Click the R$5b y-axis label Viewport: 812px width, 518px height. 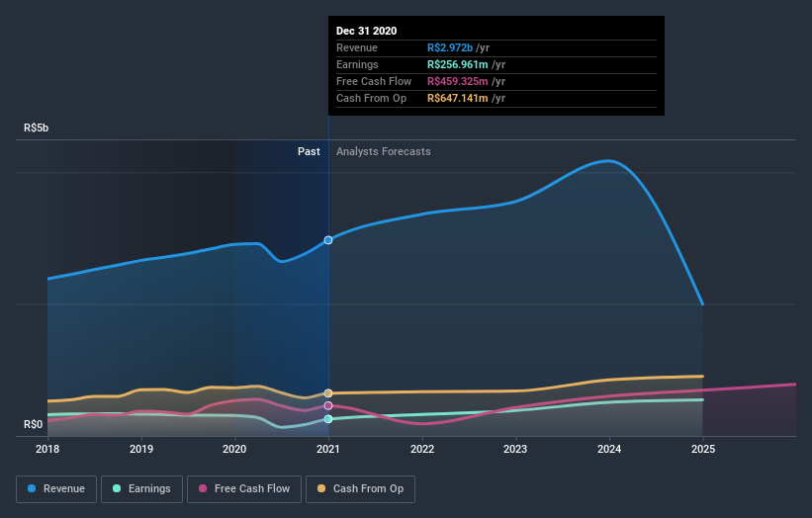(37, 128)
